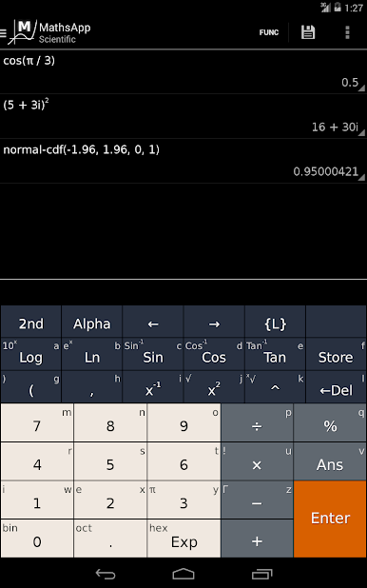Evaluate with the orange Enter key

(x=330, y=519)
